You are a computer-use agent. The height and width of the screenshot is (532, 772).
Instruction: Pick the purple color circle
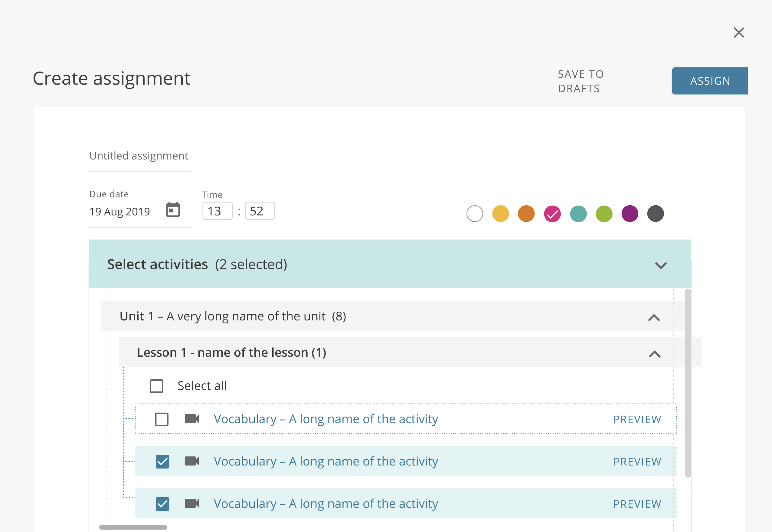pos(630,214)
